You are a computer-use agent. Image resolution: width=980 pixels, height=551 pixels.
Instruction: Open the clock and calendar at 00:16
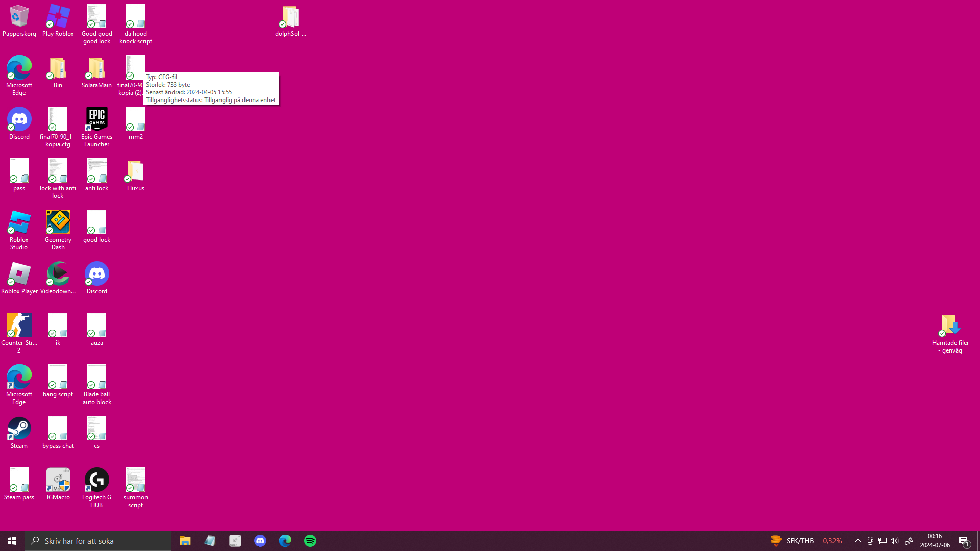[x=935, y=541]
